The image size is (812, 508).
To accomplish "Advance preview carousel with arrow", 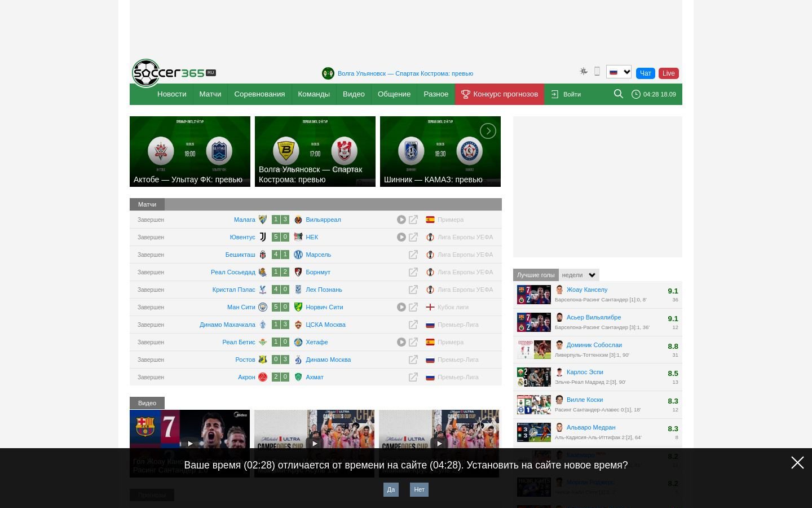I will pos(488,131).
